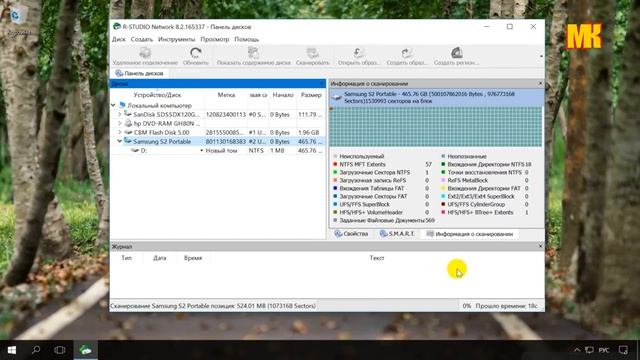Open the notification center icon
The width and height of the screenshot is (640, 360).
click(x=623, y=350)
